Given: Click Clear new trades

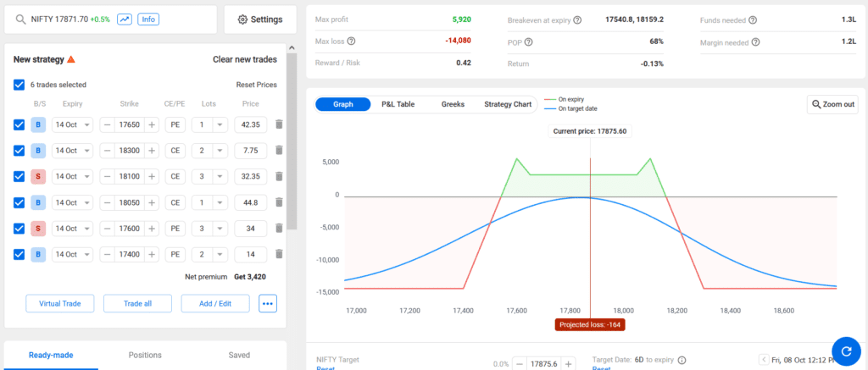Looking at the screenshot, I should 245,59.
